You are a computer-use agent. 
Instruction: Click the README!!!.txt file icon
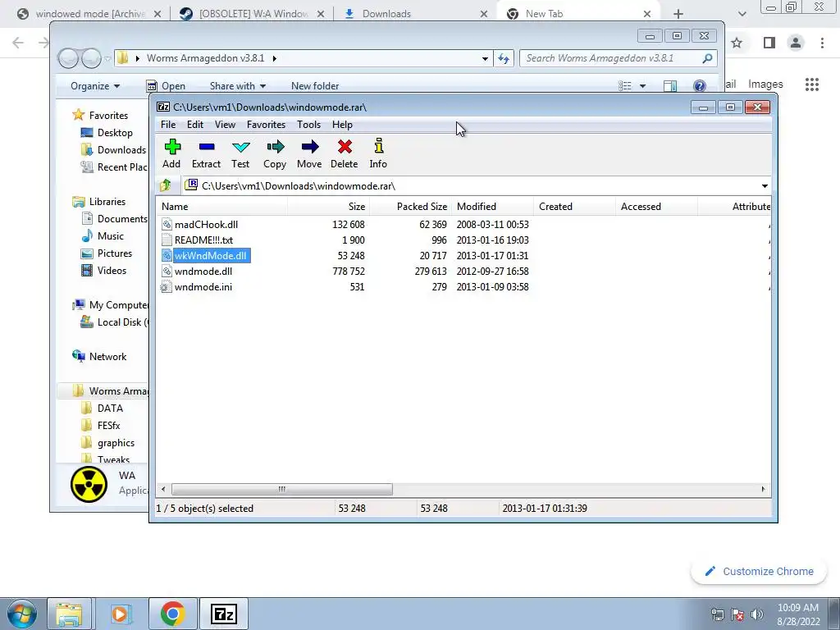(x=167, y=240)
